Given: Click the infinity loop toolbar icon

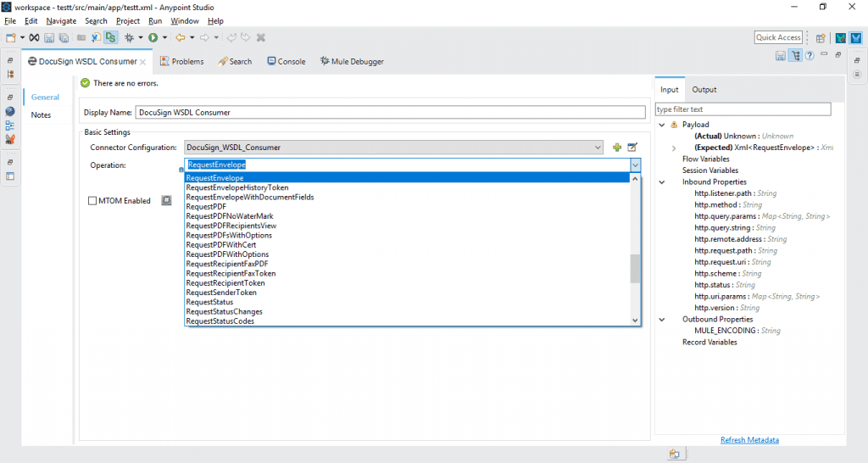Looking at the screenshot, I should coord(34,37).
